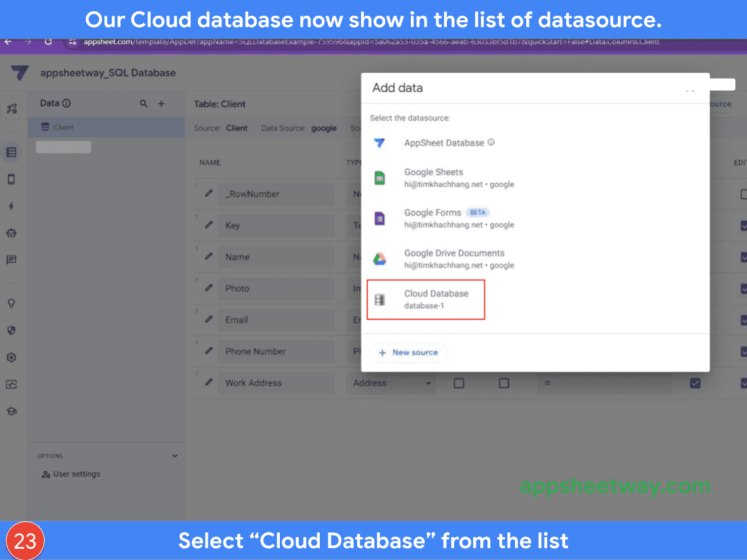Choose AppSheet Database as the datasource
This screenshot has width=747, height=560.
(x=444, y=143)
